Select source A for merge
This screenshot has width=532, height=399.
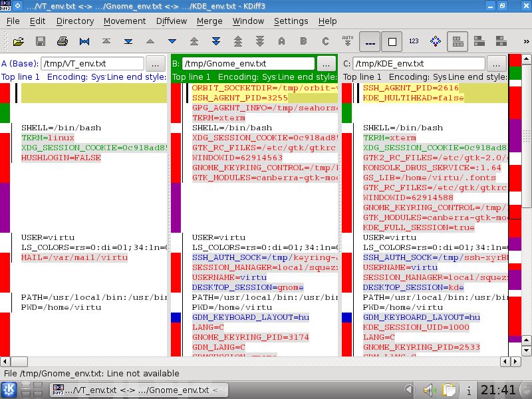coord(281,41)
